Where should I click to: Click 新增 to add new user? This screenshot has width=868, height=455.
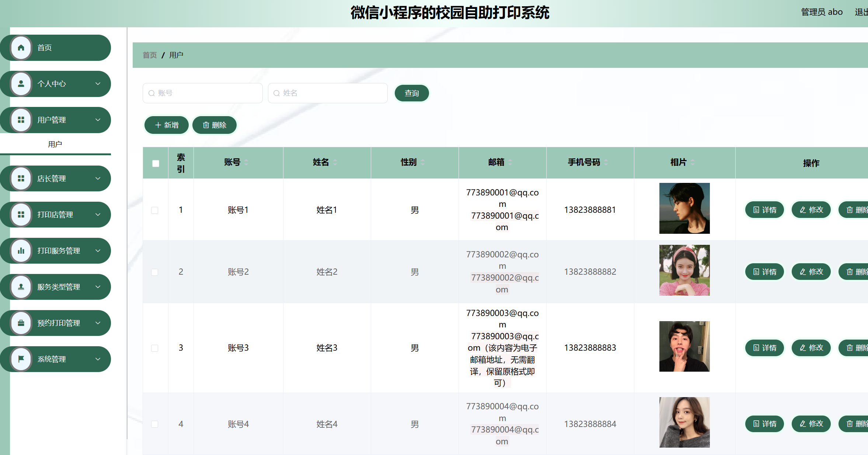pyautogui.click(x=166, y=125)
